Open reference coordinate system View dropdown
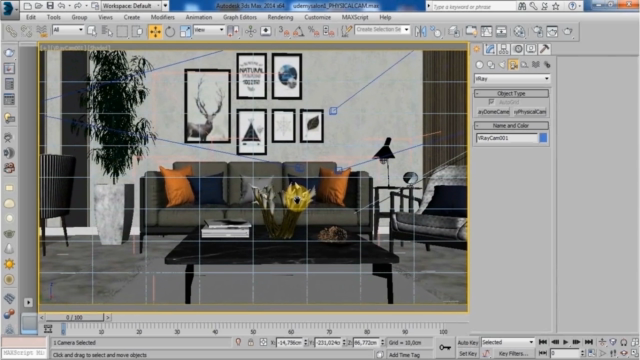Image resolution: width=640 pixels, height=360 pixels. (x=209, y=30)
